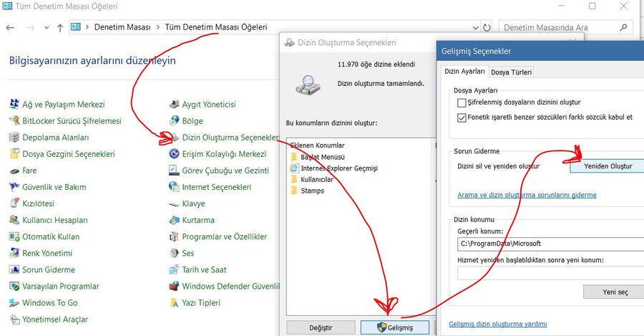
Task: Click Denetim Masası in breadcrumb
Action: point(122,27)
